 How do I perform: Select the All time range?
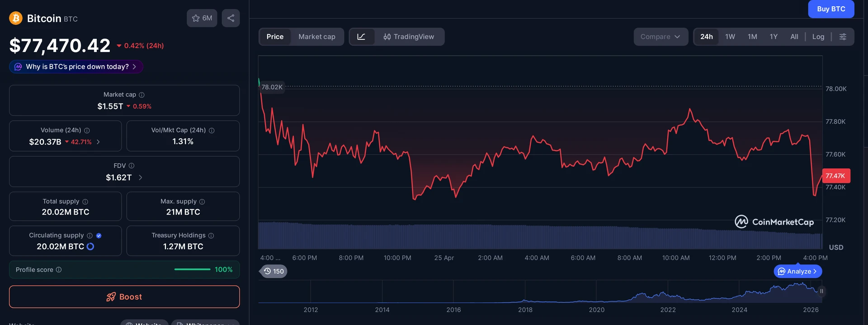tap(794, 37)
